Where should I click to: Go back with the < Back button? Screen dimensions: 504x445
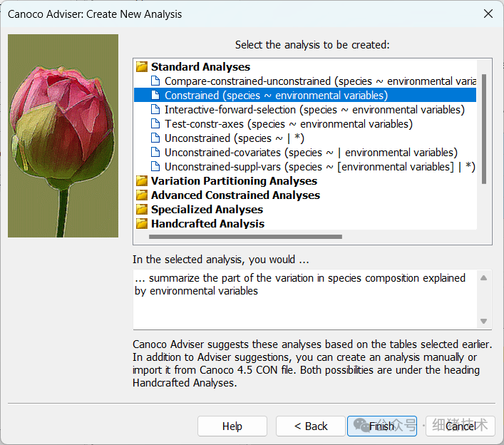[x=311, y=426]
